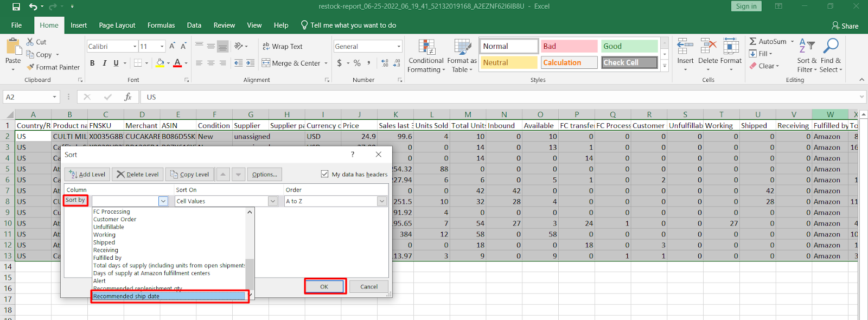Click the AutoSum sigma icon
Image resolution: width=868 pixels, height=320 pixels.
tap(753, 42)
